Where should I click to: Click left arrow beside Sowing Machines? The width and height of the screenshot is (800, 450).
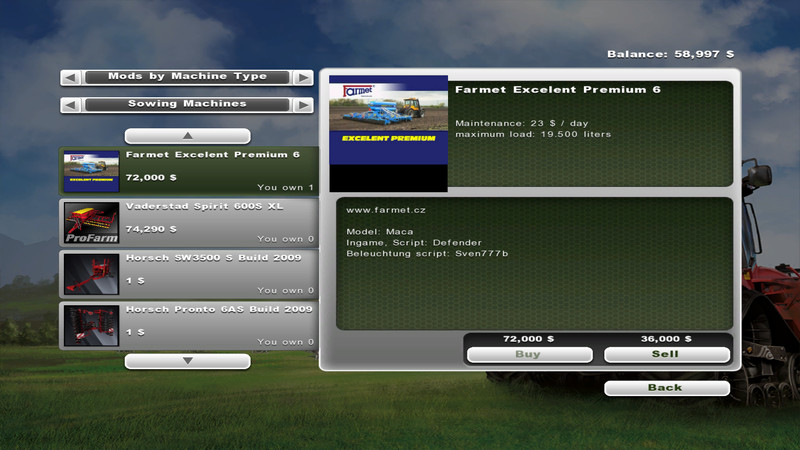coord(71,105)
